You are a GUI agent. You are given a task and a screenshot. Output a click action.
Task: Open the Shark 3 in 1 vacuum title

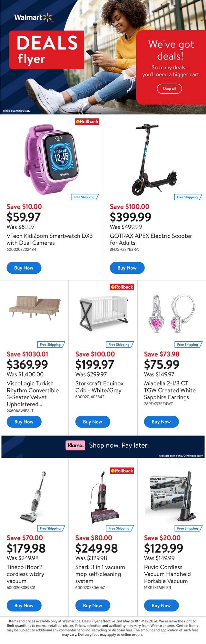100,574
